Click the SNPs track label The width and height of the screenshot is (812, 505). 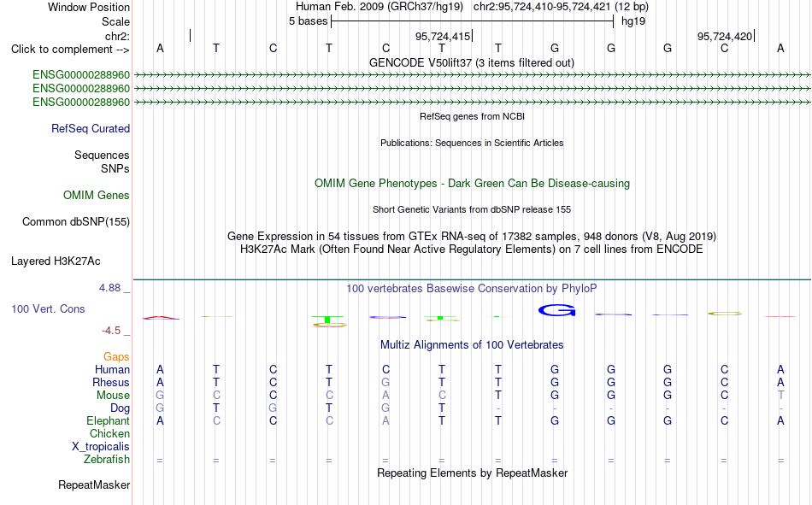[x=115, y=168]
